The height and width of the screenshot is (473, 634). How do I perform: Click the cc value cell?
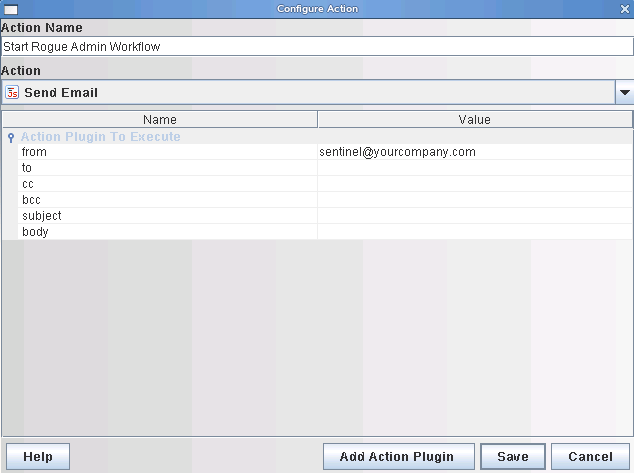pyautogui.click(x=475, y=184)
